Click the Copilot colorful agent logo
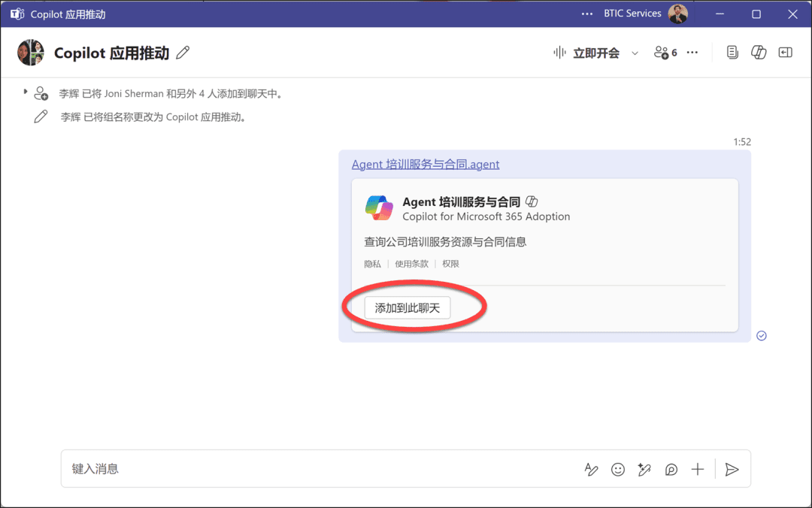 [x=379, y=207]
